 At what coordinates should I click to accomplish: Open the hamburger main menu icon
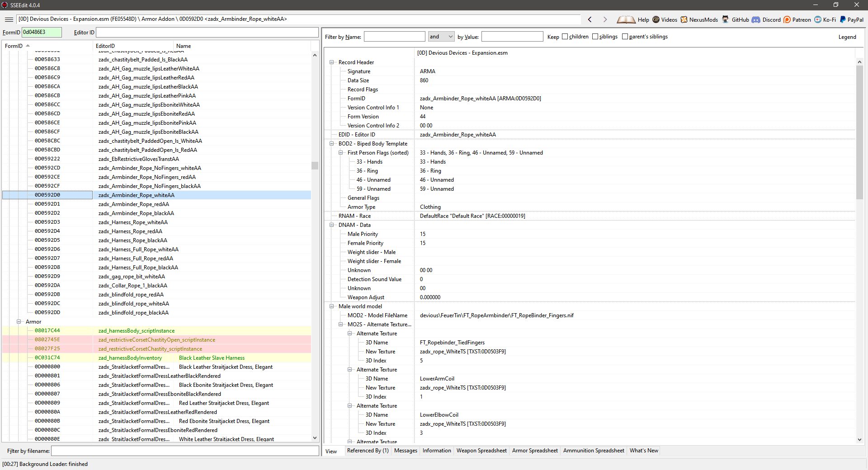[9, 19]
